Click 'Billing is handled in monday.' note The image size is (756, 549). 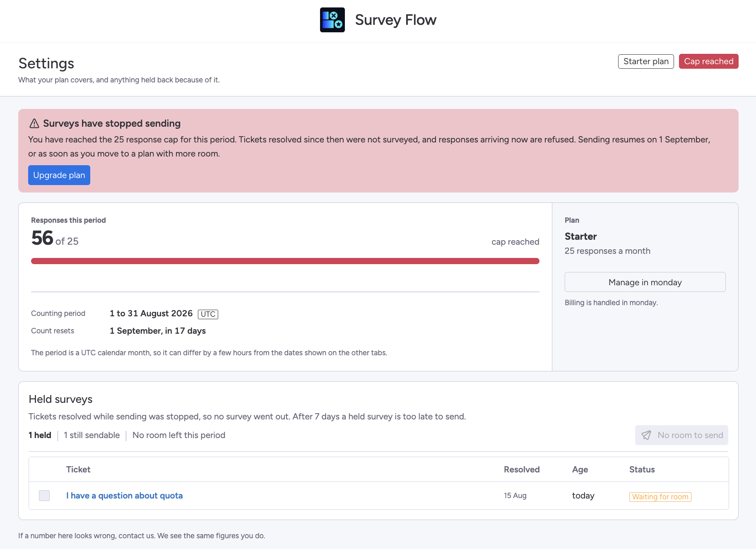[611, 303]
